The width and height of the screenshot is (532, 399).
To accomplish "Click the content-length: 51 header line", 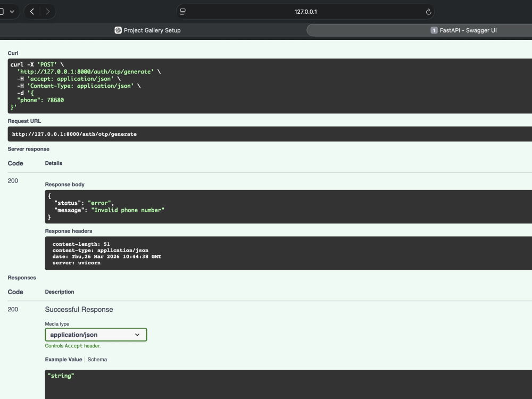I will pos(81,244).
